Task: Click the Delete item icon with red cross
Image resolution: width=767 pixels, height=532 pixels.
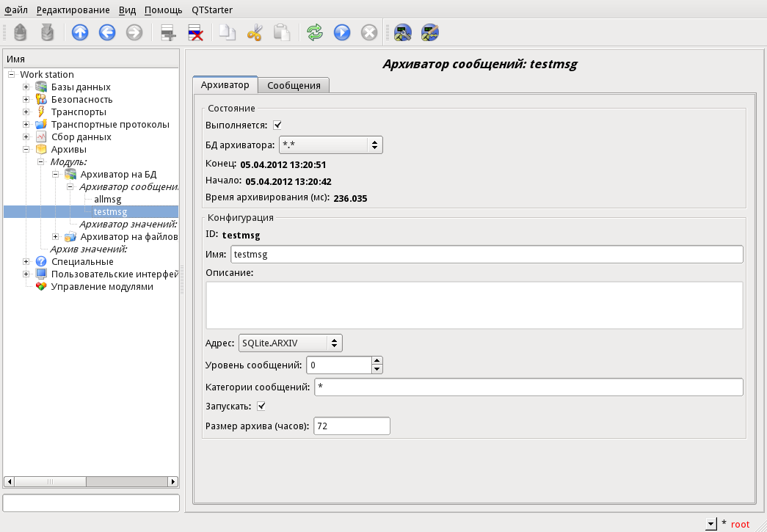Action: 196,32
